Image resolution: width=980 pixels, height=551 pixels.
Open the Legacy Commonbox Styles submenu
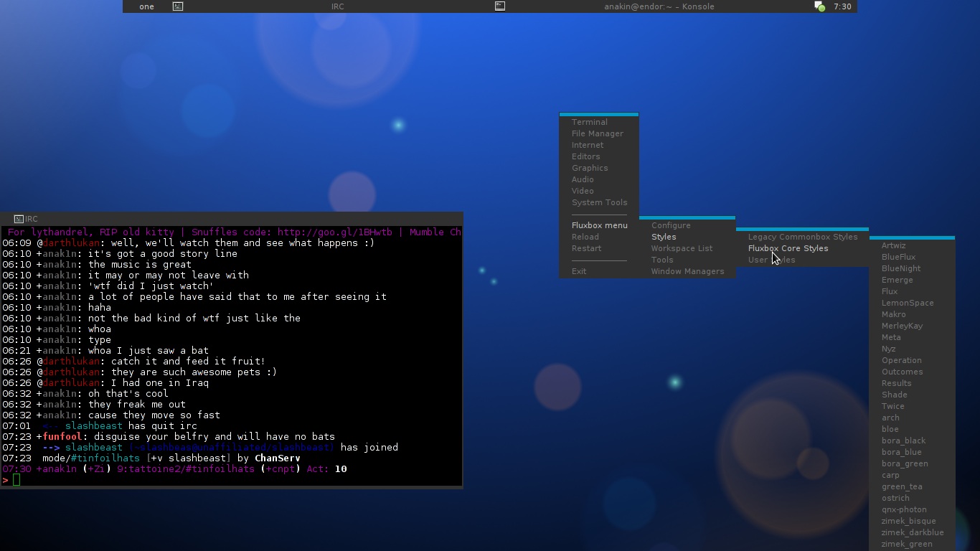[802, 237]
